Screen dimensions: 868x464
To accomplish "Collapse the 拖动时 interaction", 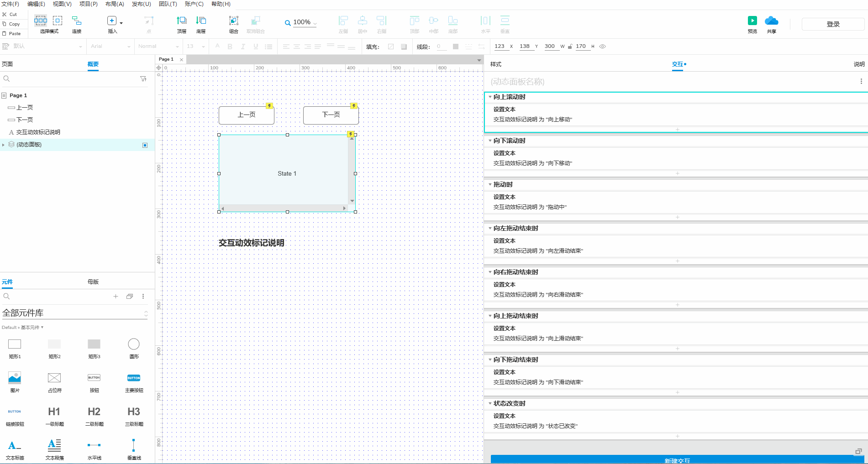I will [490, 184].
